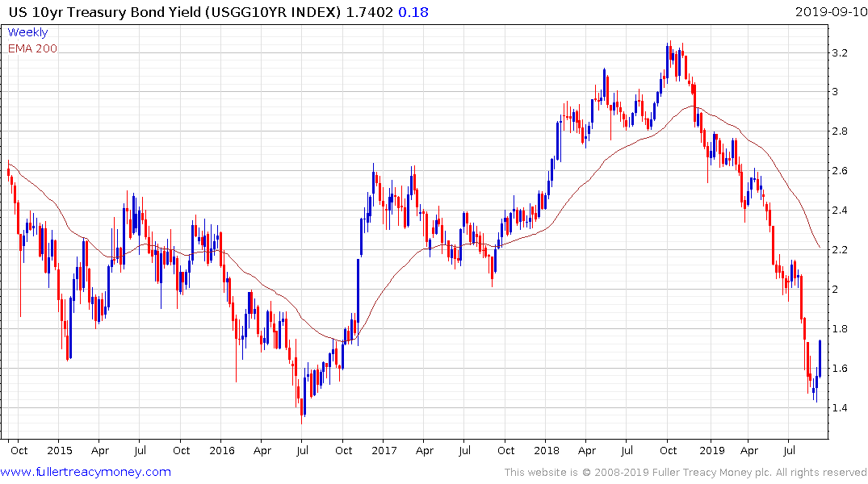Click the chart title USGG10YR INDEX
This screenshot has width=868, height=484.
(274, 12)
